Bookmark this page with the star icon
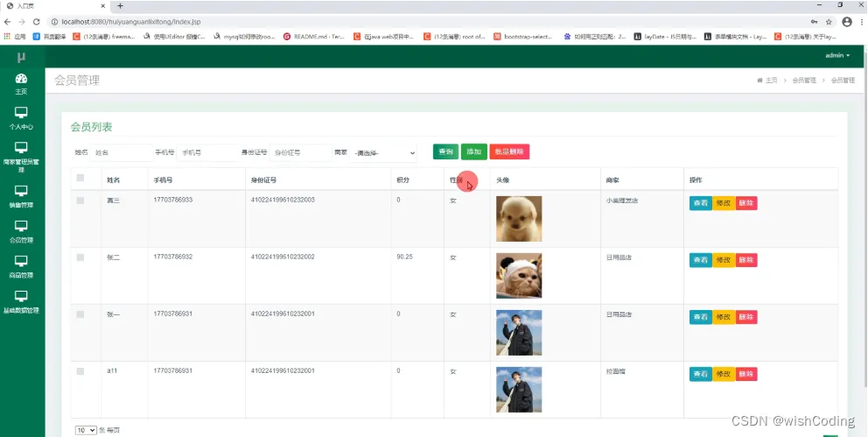The height and width of the screenshot is (437, 868). pyautogui.click(x=829, y=22)
